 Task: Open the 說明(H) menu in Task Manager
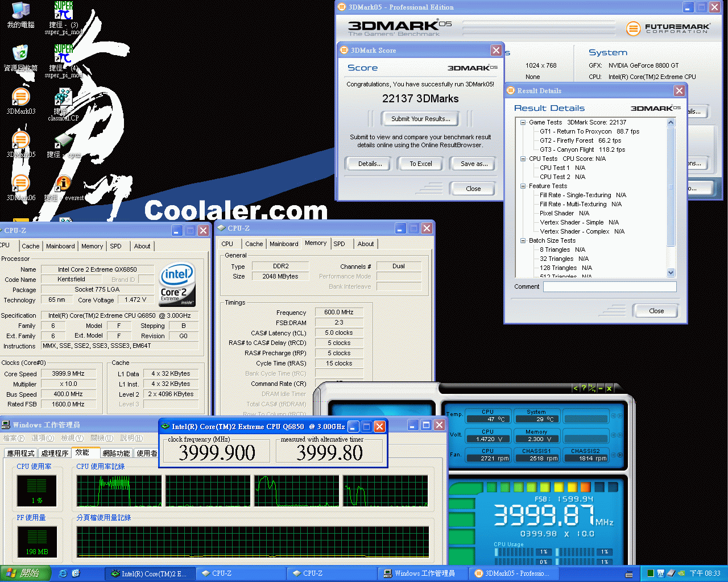tap(131, 438)
